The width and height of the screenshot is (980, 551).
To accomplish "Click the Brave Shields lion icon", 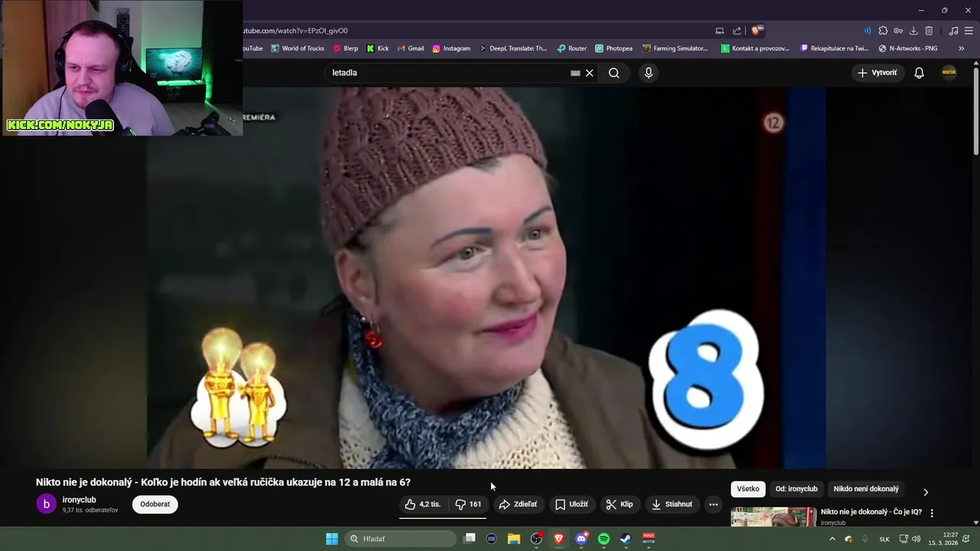I will tap(756, 31).
